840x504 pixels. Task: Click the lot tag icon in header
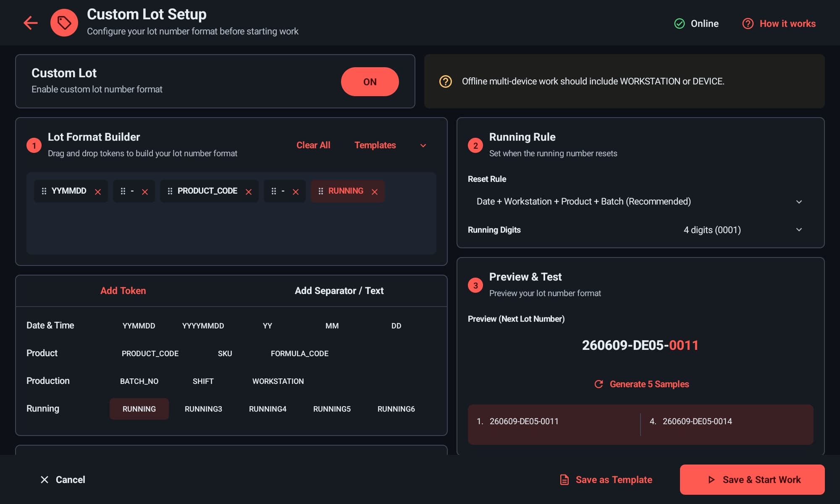[64, 23]
